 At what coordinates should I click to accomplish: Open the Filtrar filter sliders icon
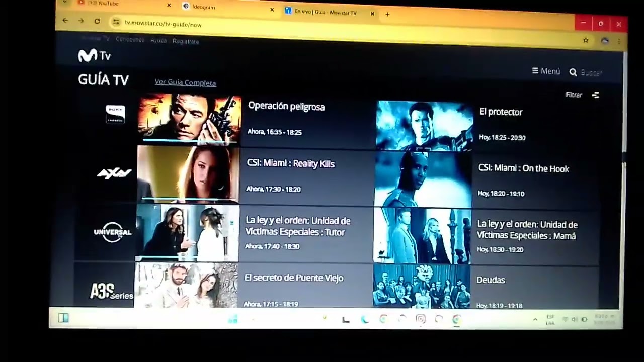tap(595, 95)
